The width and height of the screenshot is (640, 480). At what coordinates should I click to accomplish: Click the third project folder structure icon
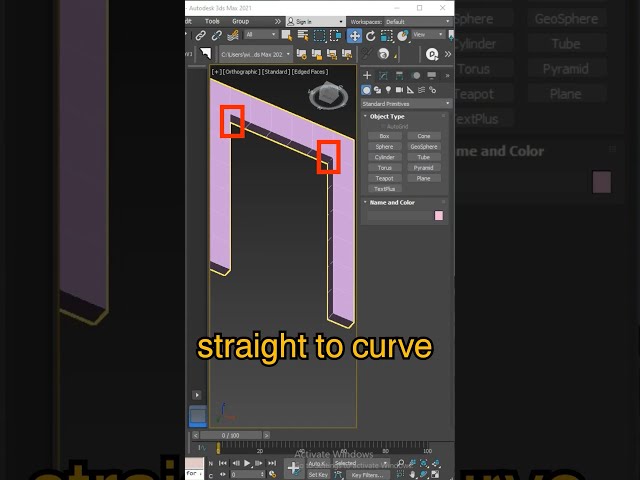332,54
